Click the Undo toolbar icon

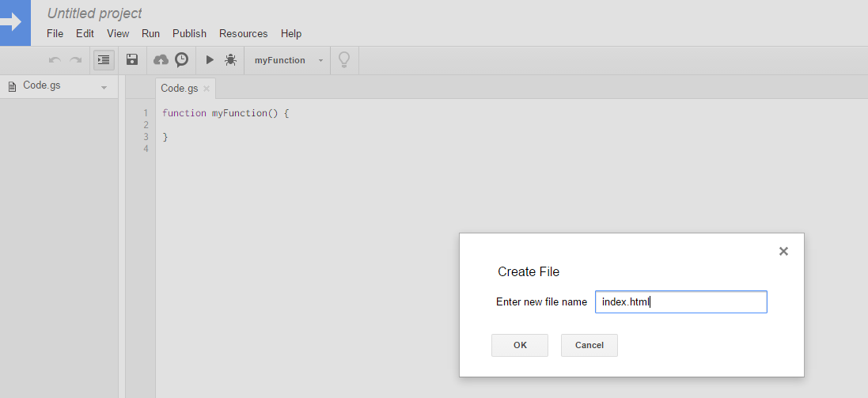(x=55, y=60)
